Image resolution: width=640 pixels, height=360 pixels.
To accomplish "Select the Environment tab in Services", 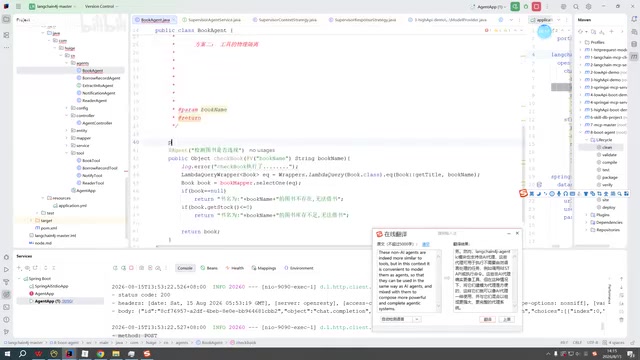I will pyautogui.click(x=299, y=268).
